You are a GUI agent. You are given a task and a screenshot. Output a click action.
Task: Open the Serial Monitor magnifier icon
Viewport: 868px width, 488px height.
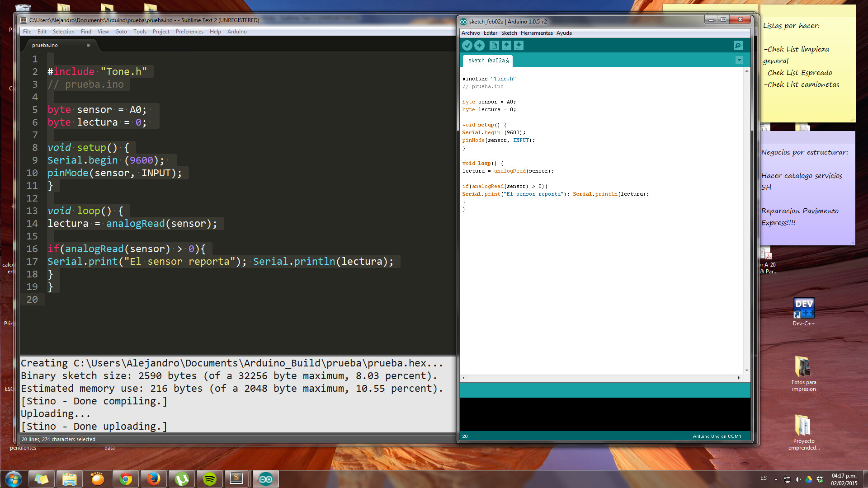click(738, 45)
